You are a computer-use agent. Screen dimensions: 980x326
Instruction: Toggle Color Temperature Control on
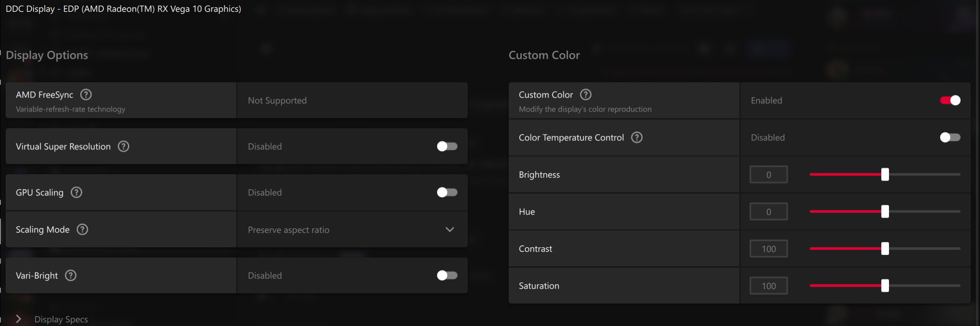pyautogui.click(x=950, y=137)
